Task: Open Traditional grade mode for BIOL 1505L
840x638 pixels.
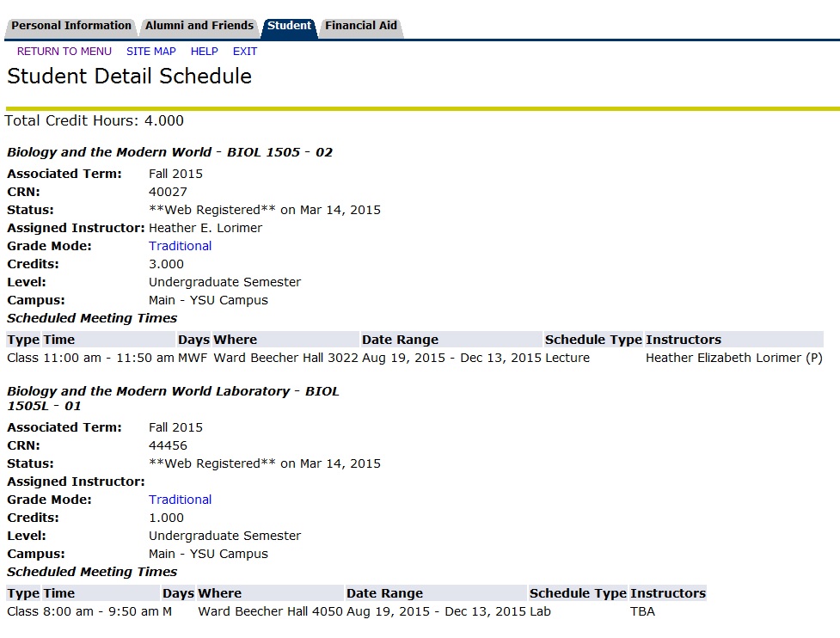Action: (x=180, y=499)
